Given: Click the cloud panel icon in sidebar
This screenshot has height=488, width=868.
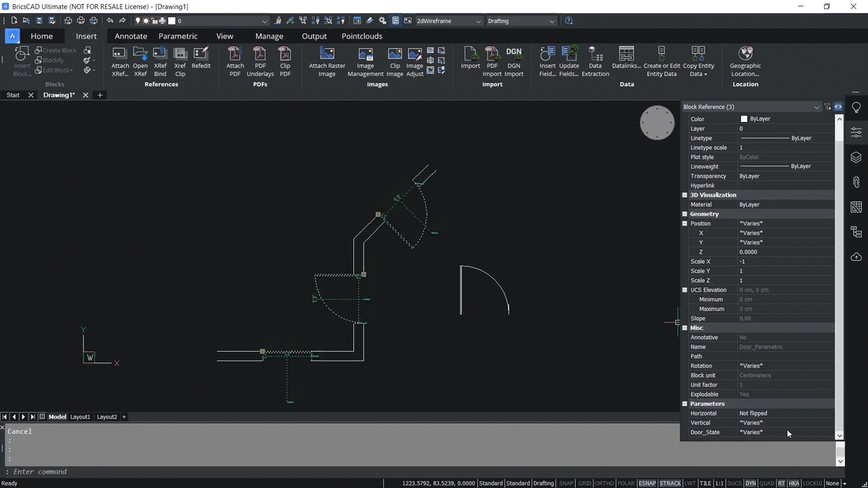Looking at the screenshot, I should point(856,257).
